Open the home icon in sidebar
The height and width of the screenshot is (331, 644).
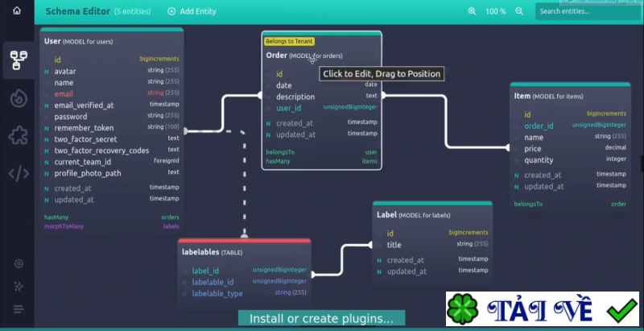coord(17,10)
